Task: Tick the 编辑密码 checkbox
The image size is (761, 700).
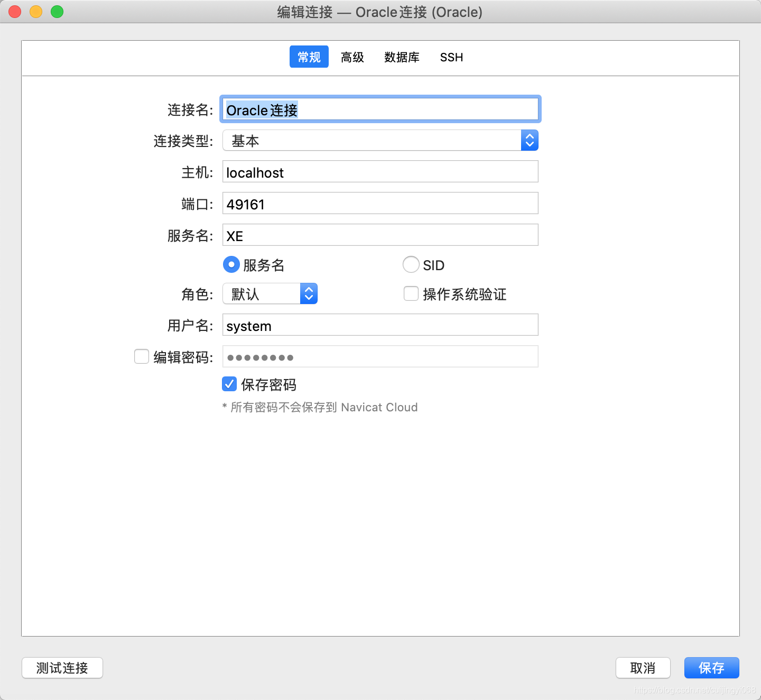Action: pos(142,356)
